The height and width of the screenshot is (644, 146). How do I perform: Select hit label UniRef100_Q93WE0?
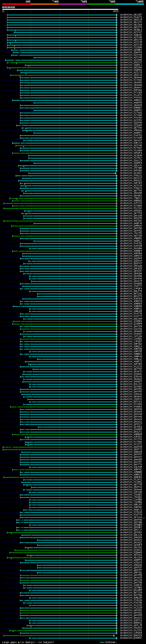pos(131,50)
